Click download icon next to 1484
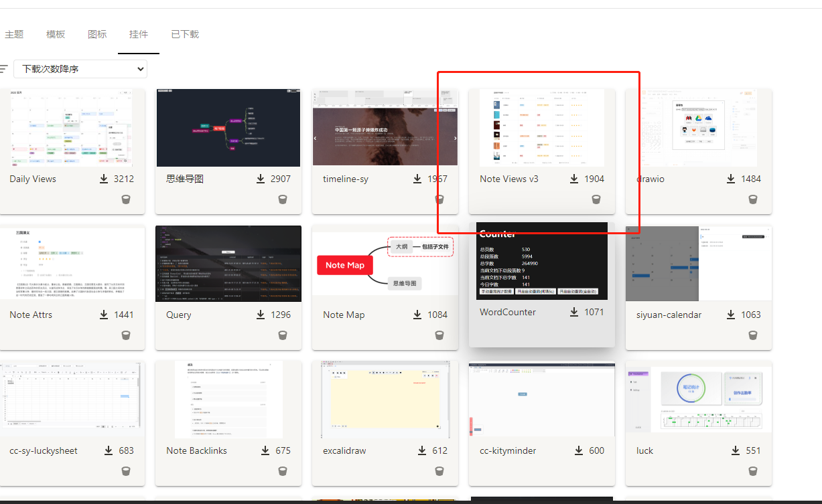Screen dimensions: 822x504 point(731,179)
